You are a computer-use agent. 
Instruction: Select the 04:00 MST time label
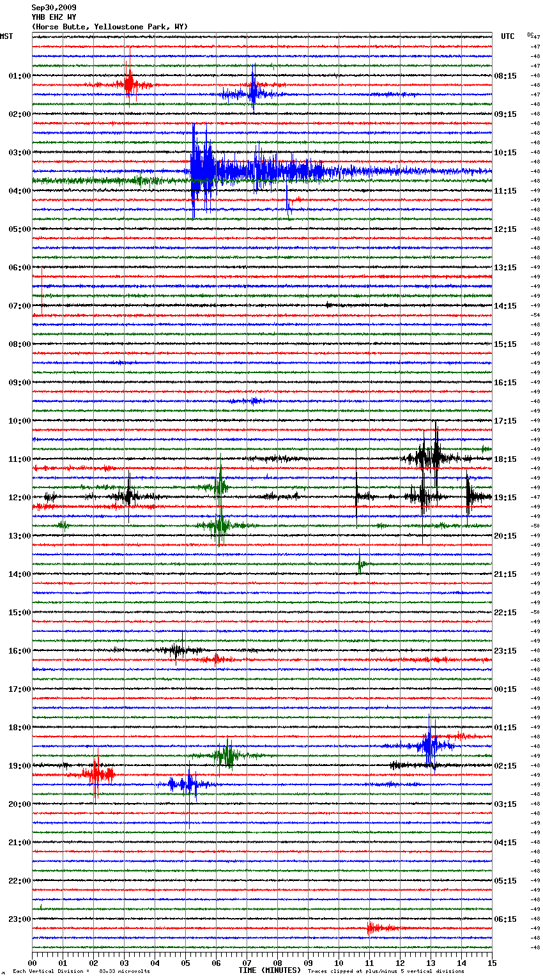pos(19,191)
